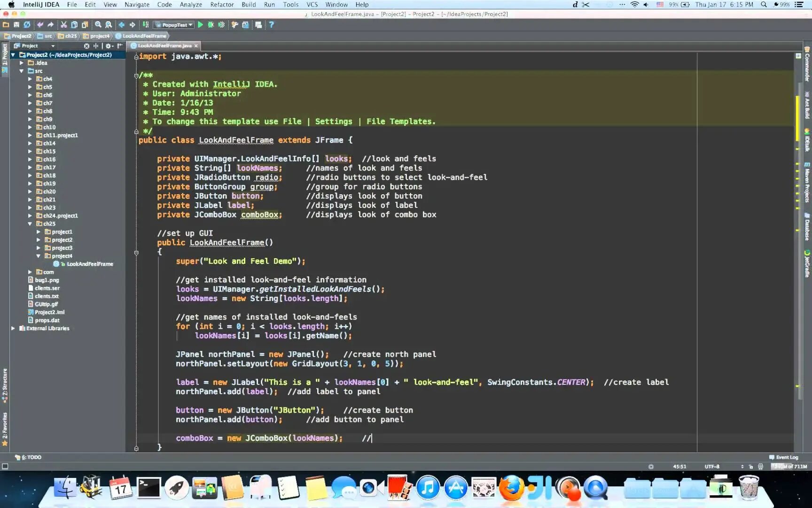Toggle the Structure side tool window
The height and width of the screenshot is (508, 812).
click(5, 386)
